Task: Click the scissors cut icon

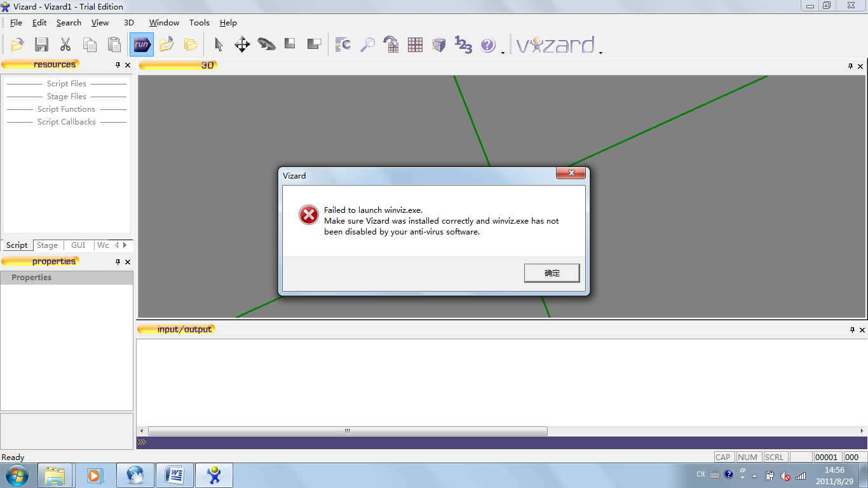Action: click(x=65, y=44)
